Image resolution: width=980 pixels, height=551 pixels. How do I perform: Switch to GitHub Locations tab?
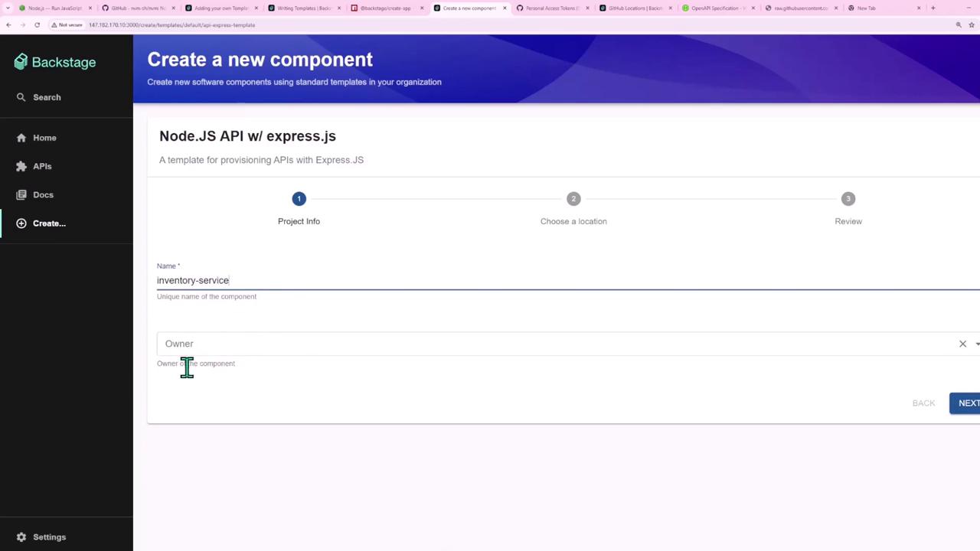(634, 8)
